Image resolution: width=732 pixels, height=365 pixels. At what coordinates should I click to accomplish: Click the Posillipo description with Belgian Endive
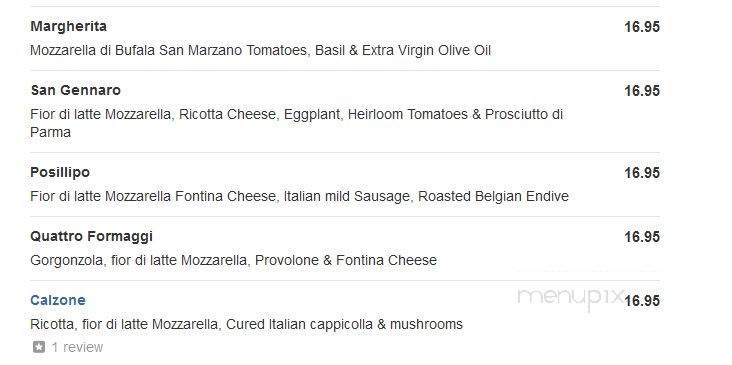(299, 197)
